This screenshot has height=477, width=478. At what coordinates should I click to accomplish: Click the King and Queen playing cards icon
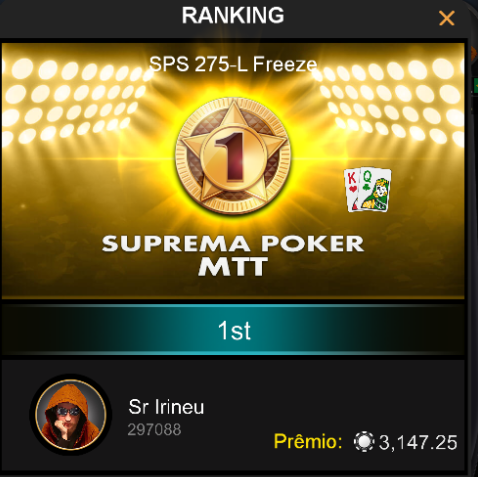367,190
